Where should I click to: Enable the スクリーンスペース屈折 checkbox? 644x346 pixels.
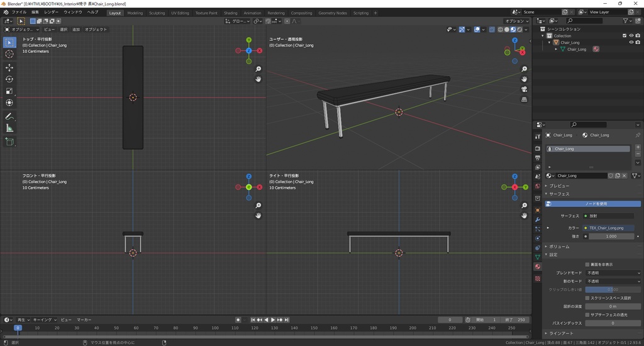point(587,298)
